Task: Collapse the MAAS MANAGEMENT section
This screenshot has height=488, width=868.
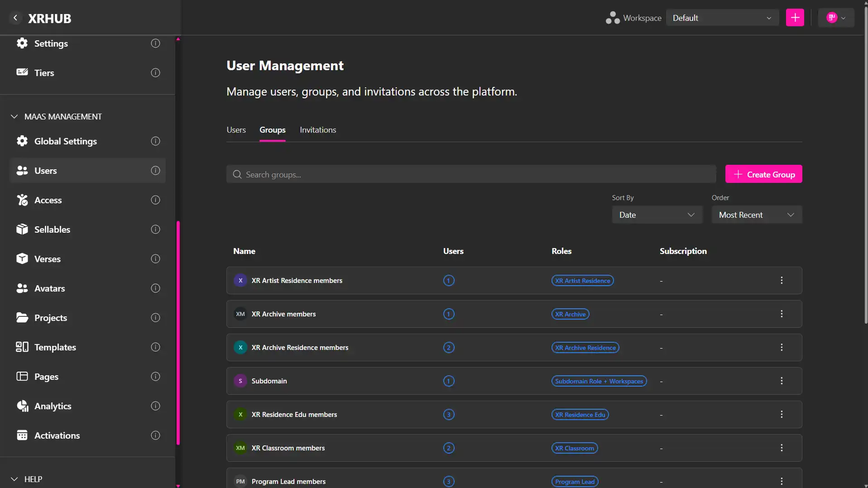Action: coord(57,116)
